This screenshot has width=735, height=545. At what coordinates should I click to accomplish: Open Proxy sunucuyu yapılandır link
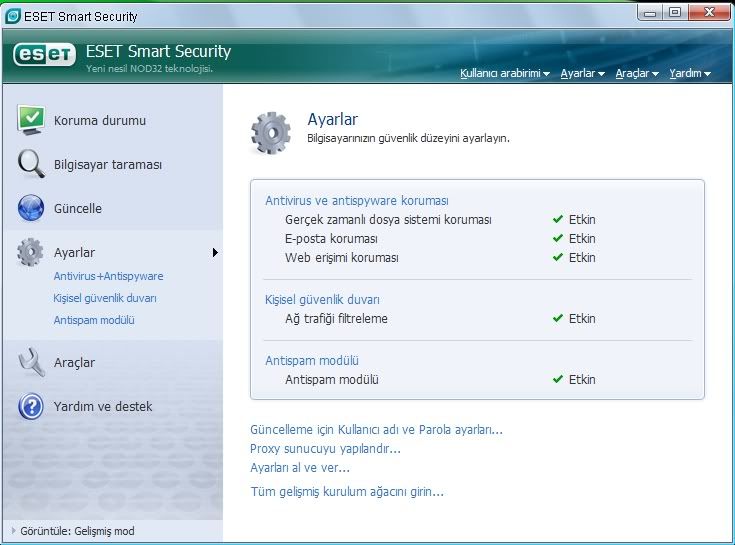(325, 448)
